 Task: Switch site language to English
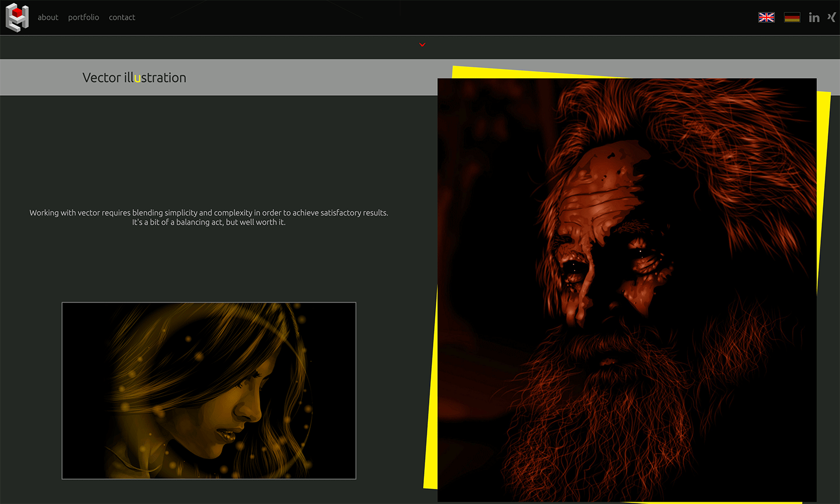766,17
